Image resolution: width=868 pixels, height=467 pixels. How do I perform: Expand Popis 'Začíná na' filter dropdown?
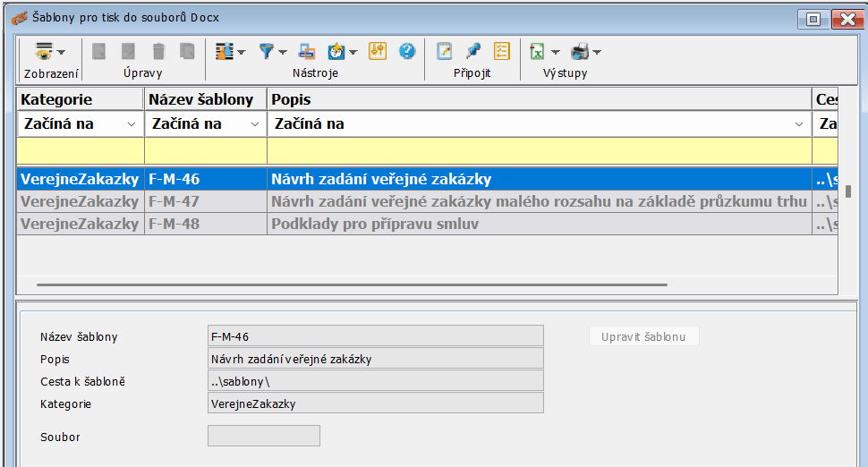tap(798, 124)
